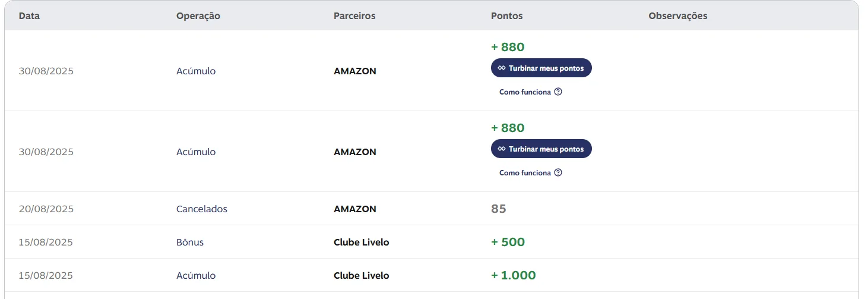Click Clube Livelo partner in the Bônus row

(361, 243)
